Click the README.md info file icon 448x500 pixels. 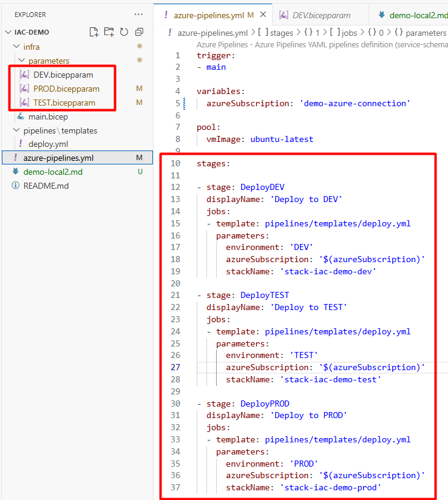(16, 186)
